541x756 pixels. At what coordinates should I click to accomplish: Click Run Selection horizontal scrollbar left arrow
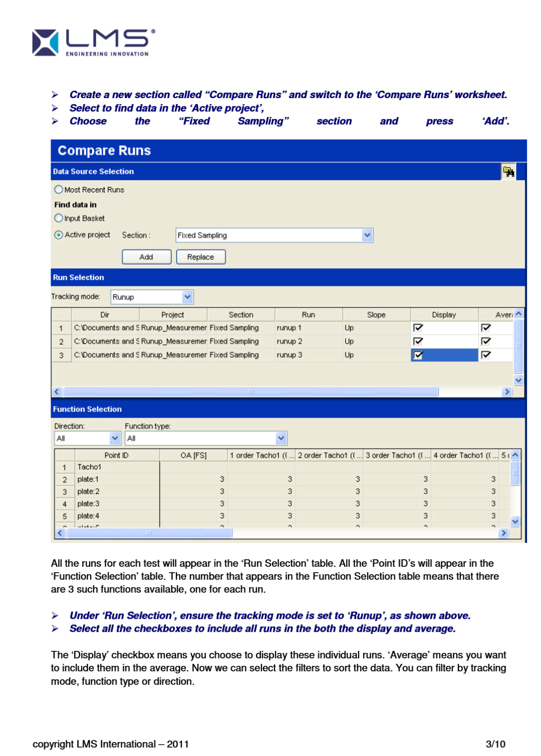pos(57,392)
